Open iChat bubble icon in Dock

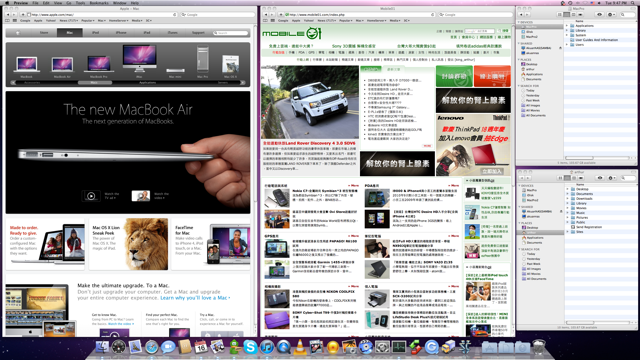[168, 347]
